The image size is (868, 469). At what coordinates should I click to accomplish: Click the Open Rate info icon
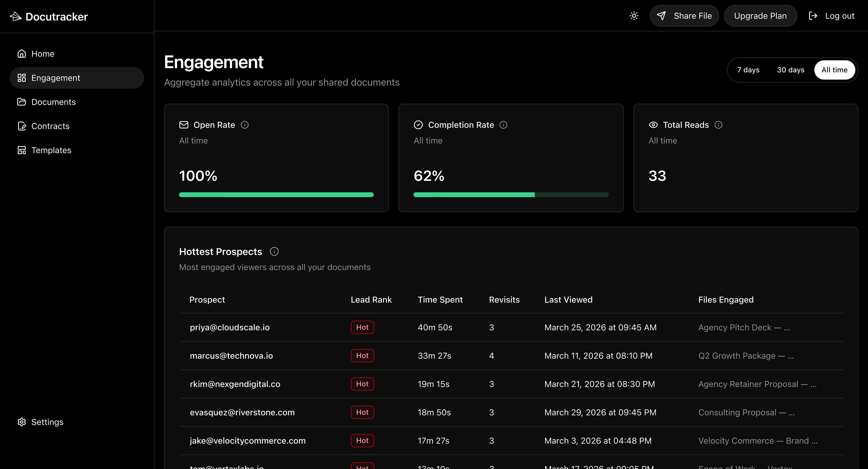pos(245,125)
